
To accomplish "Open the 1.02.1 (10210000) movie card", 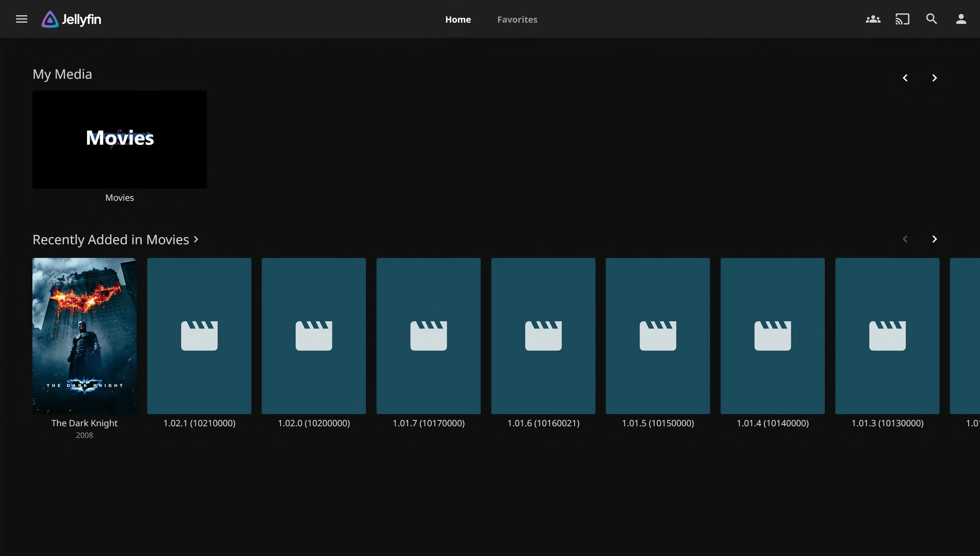I will coord(199,336).
